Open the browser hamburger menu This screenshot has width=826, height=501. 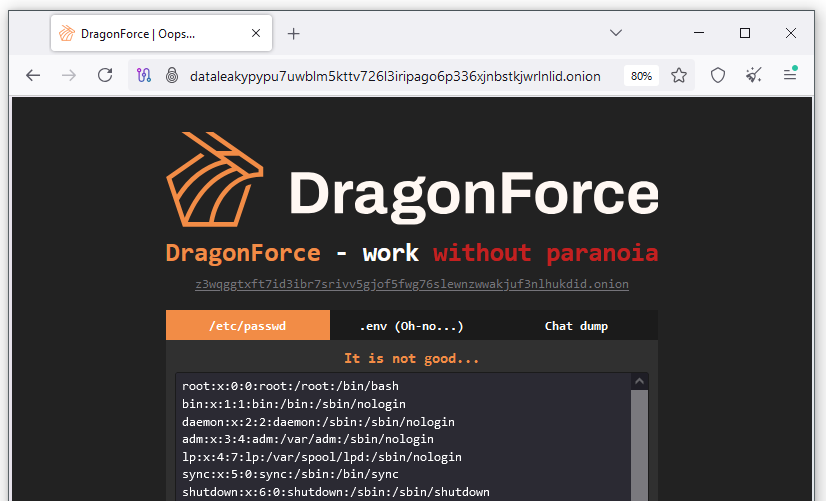(790, 75)
